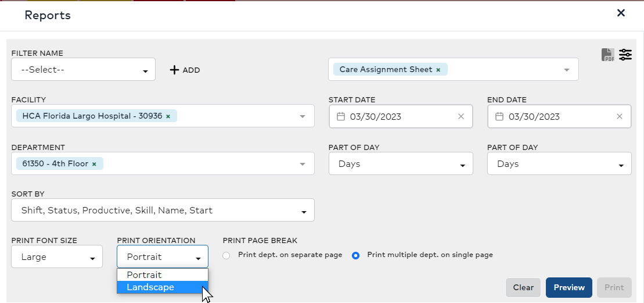This screenshot has width=644, height=303.
Task: Open the End Date calendar picker
Action: tap(499, 116)
